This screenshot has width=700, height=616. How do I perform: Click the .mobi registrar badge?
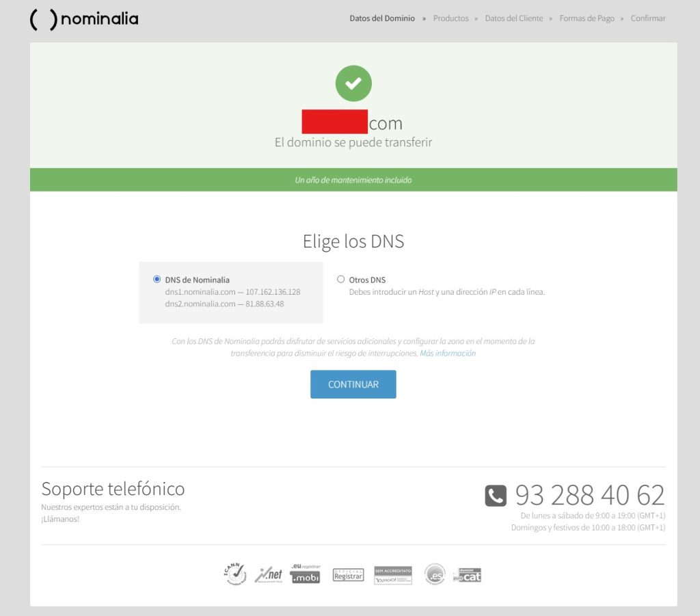305,574
